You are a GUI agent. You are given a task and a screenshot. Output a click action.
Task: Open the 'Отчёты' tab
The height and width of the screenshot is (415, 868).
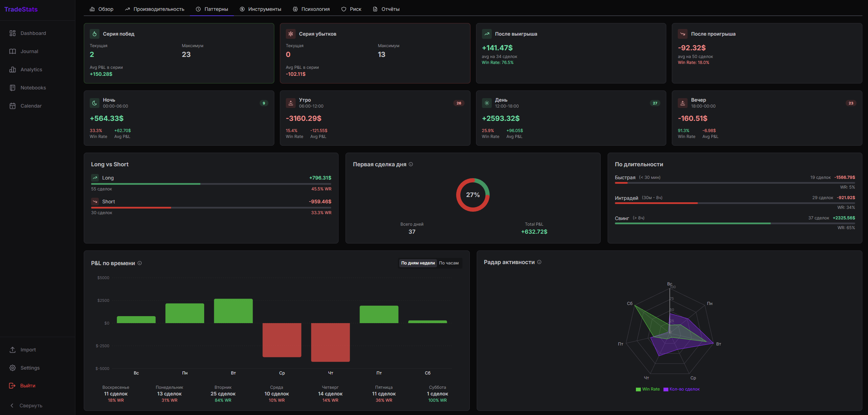click(386, 9)
